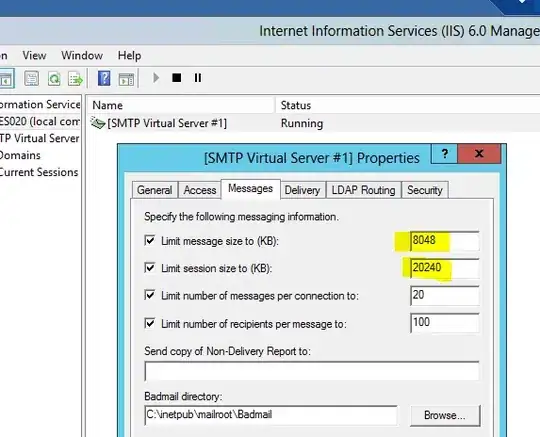Switch to the General tab

pos(155,190)
